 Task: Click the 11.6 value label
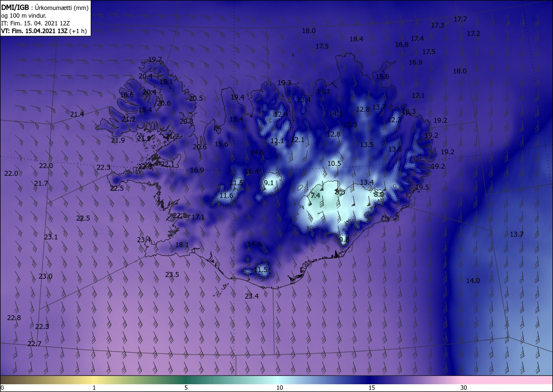(x=226, y=196)
